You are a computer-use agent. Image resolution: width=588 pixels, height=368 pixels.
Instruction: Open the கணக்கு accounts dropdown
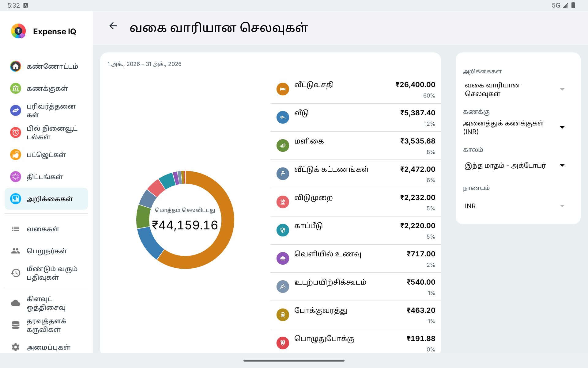514,128
